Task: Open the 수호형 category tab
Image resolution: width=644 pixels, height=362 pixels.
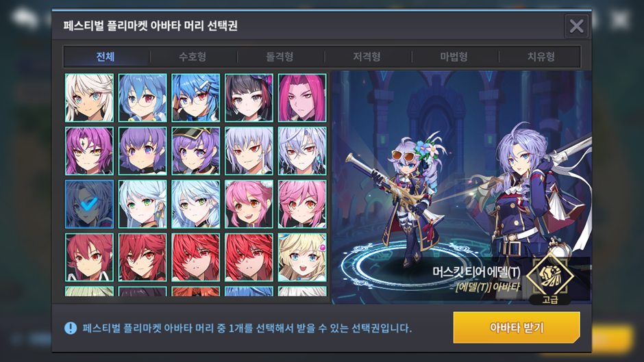Action: [x=193, y=57]
